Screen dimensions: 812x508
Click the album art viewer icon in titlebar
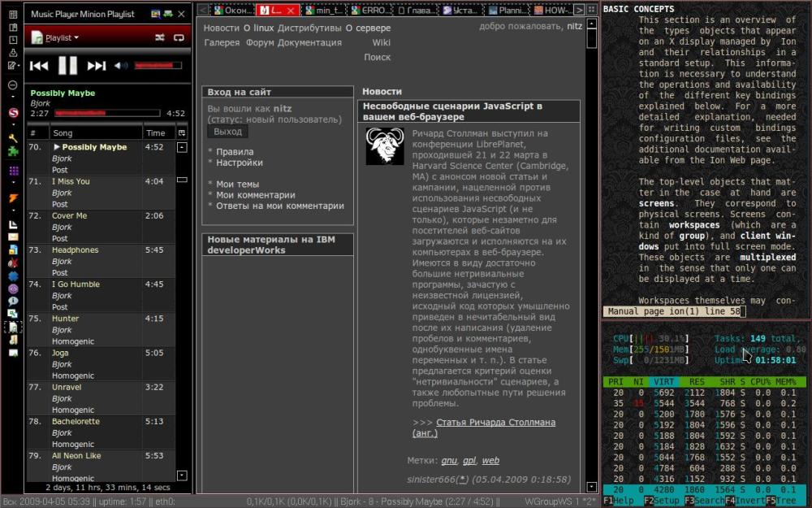(x=155, y=14)
